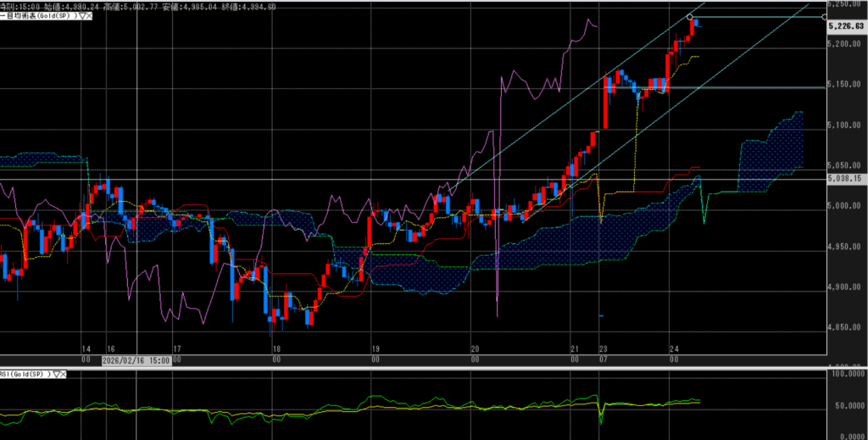Click the RSI(Gold(SP)) panel label

coord(25,374)
